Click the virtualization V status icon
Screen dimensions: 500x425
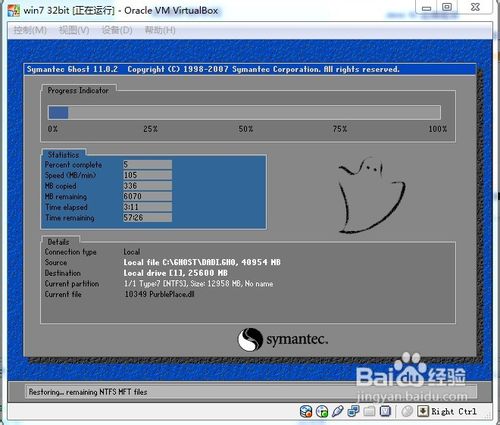point(385,411)
